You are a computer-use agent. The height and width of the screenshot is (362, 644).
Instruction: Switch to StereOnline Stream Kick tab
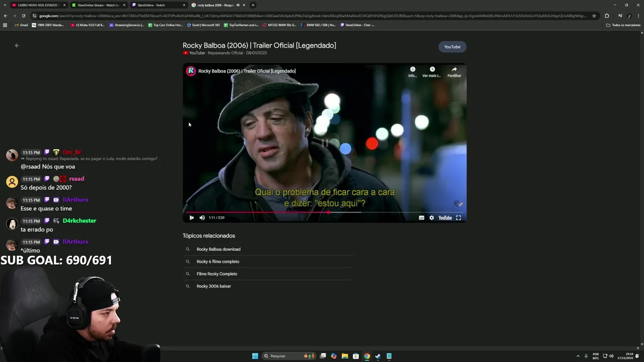(x=98, y=5)
